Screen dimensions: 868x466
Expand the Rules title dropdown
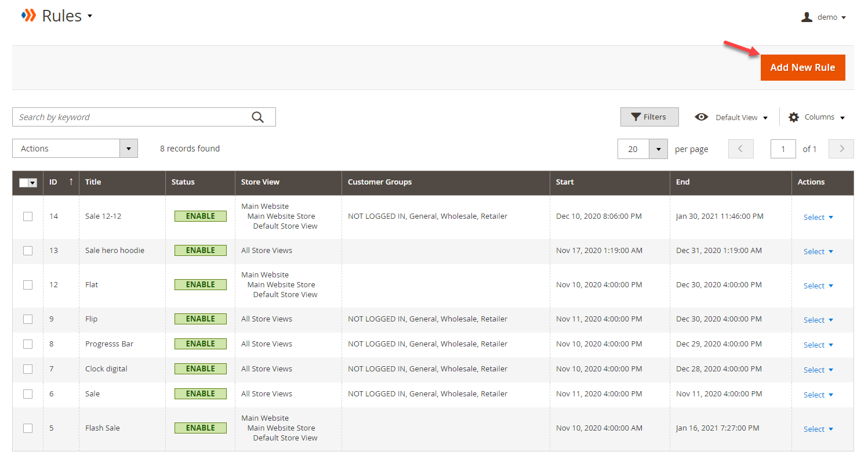(x=90, y=16)
